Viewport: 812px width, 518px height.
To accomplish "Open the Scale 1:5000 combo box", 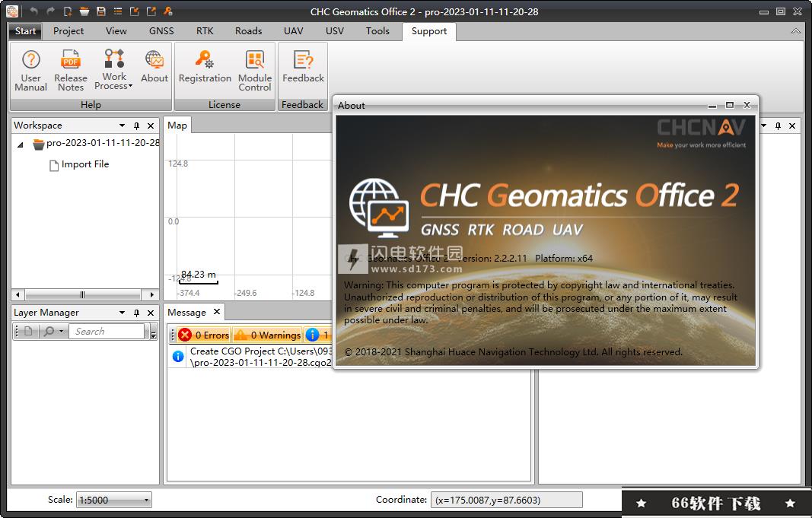I will (x=114, y=500).
